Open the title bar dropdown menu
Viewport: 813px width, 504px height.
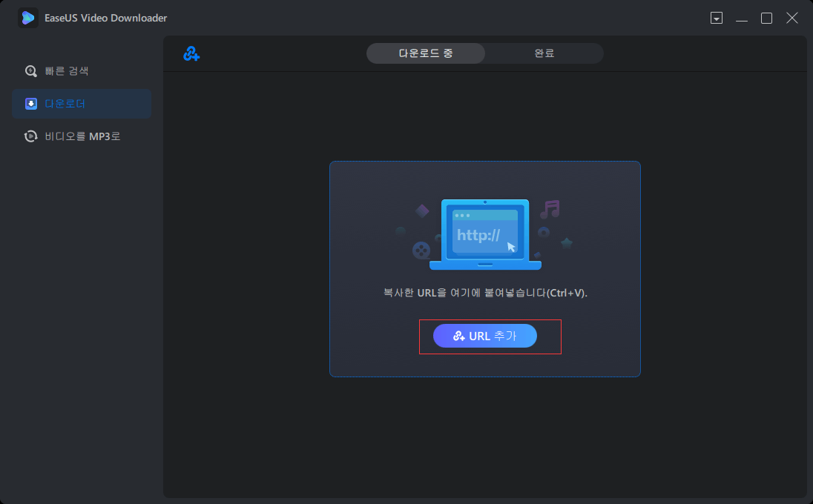click(x=717, y=19)
